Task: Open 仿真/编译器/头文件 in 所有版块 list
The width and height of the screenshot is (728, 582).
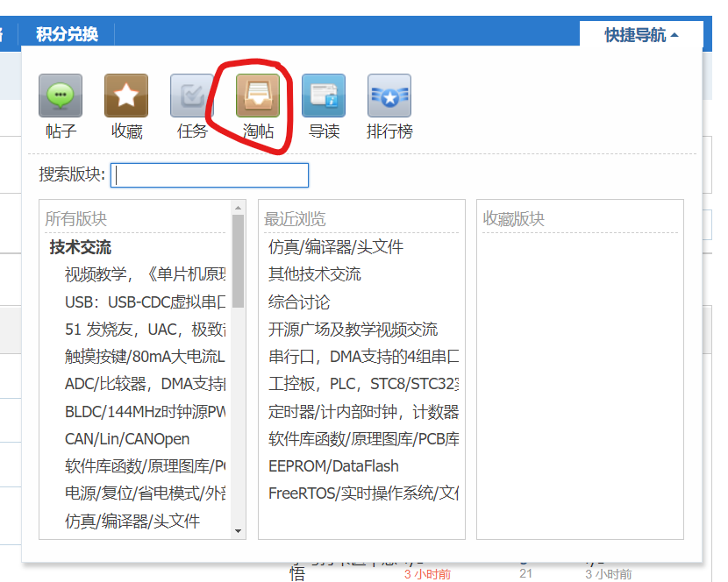Action: pyautogui.click(x=132, y=521)
